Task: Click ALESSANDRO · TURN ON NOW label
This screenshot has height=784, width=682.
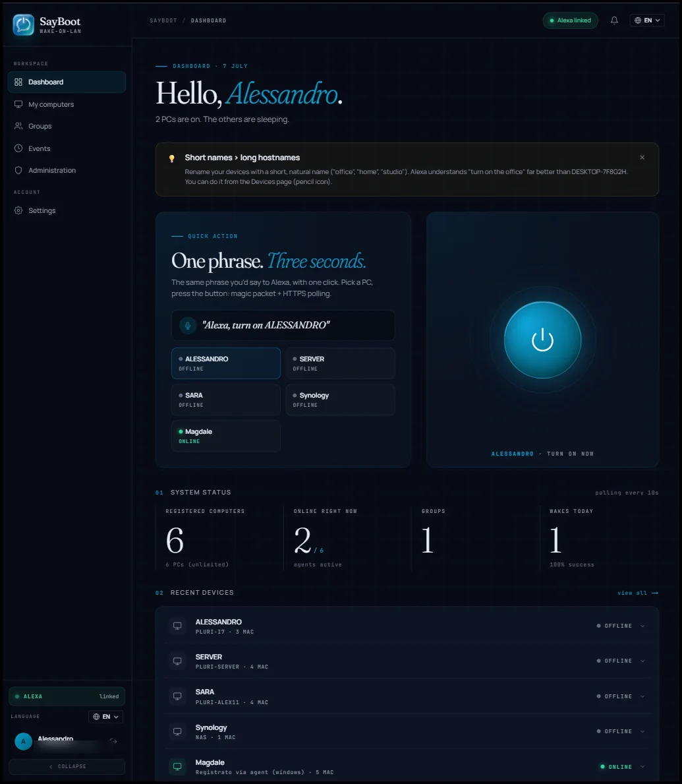Action: pyautogui.click(x=542, y=454)
